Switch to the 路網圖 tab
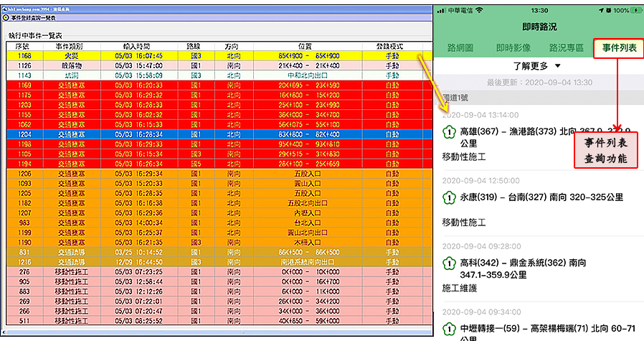The height and width of the screenshot is (341, 644). 460,48
